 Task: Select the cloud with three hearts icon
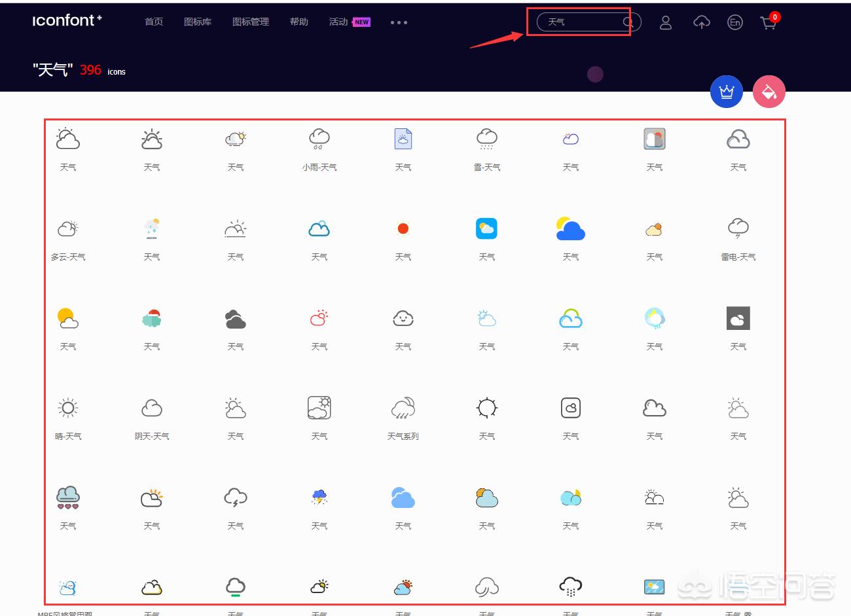point(68,498)
